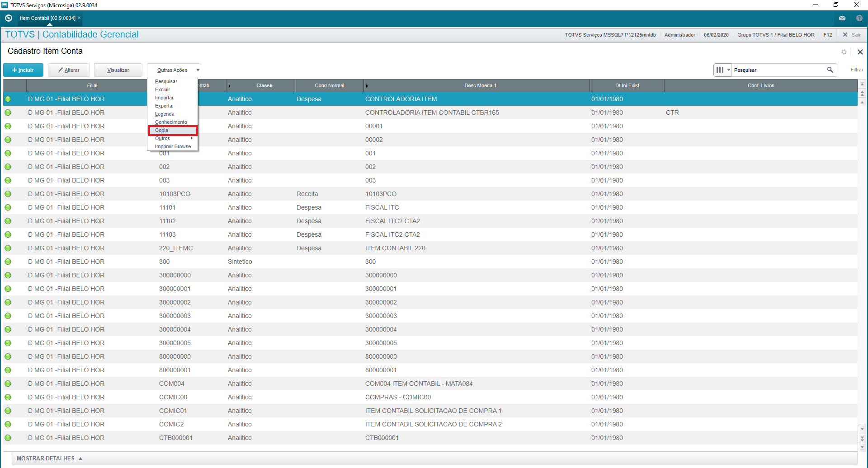Image resolution: width=868 pixels, height=468 pixels.
Task: Click the F12 parameters shortcut in the header
Action: point(828,35)
